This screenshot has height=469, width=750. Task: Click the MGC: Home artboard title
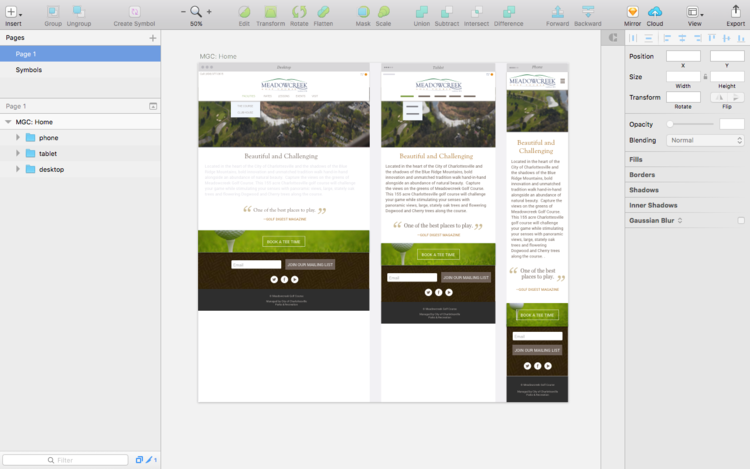pos(218,56)
